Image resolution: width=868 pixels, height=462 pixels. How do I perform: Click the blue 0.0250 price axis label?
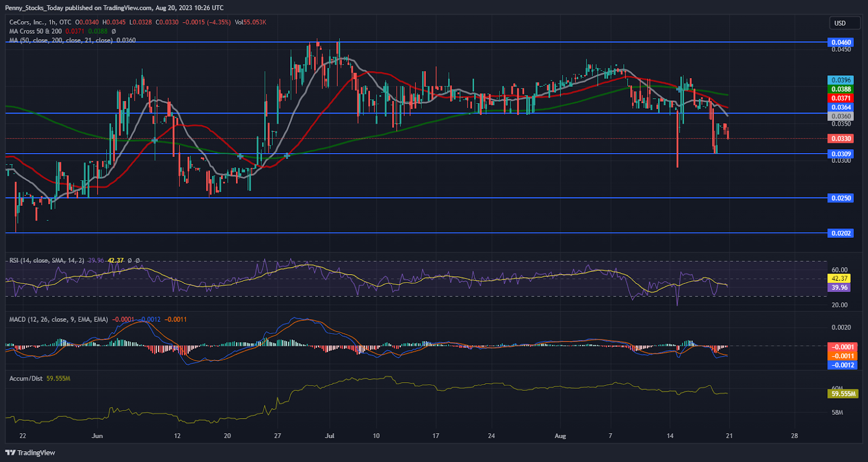click(x=841, y=198)
